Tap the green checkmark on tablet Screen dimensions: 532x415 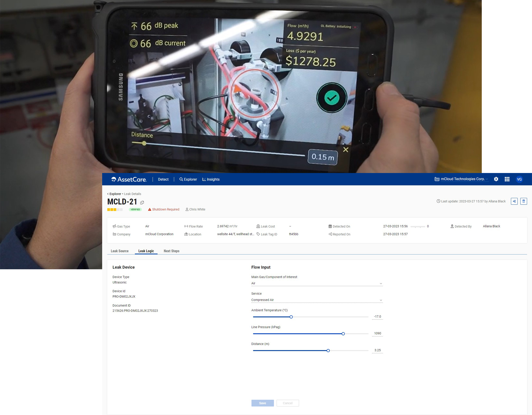coord(332,98)
